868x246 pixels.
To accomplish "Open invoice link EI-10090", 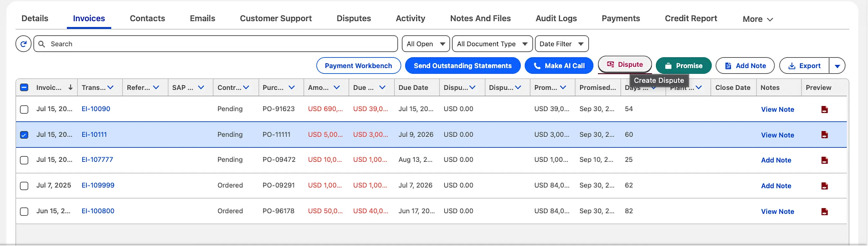I will pos(96,109).
